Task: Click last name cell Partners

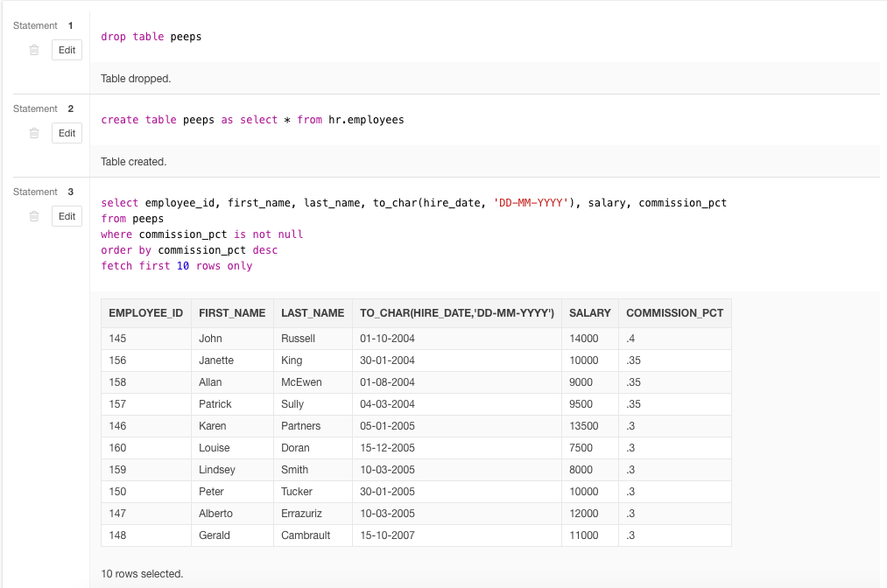Action: (313, 426)
